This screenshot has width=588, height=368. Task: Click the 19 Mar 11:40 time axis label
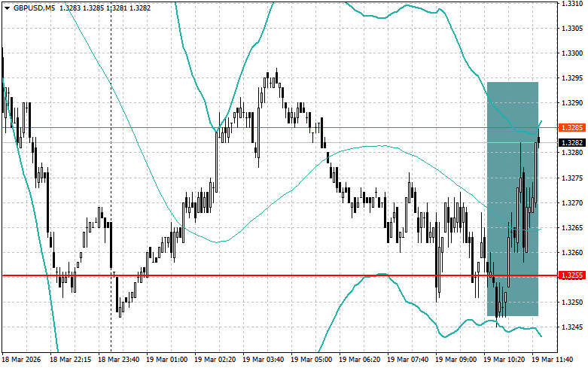pos(553,360)
